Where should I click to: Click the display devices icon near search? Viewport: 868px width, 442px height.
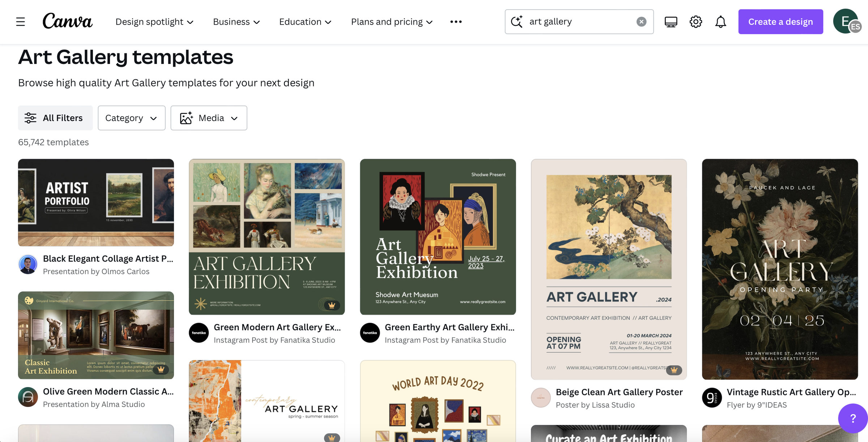point(671,22)
